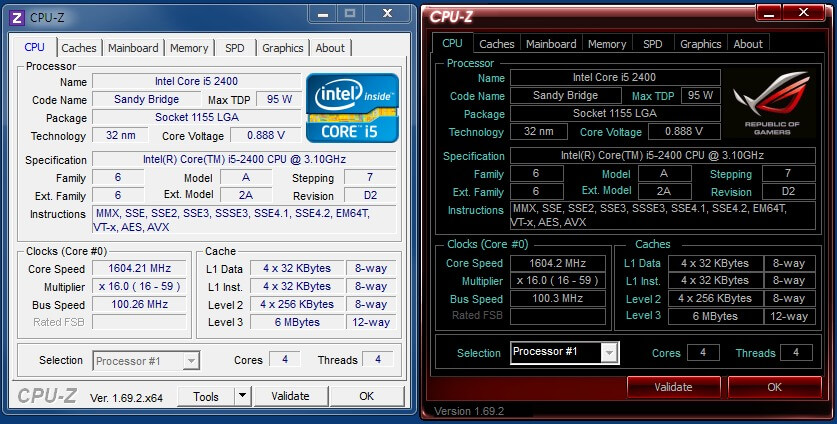Click Name field Intel Core i5 2400 left window
The height and width of the screenshot is (424, 837).
pyautogui.click(x=196, y=81)
